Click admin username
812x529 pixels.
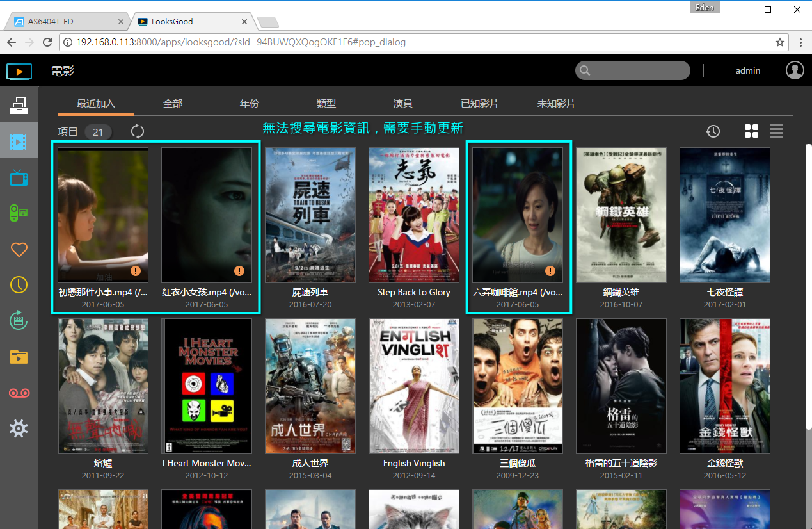point(748,70)
